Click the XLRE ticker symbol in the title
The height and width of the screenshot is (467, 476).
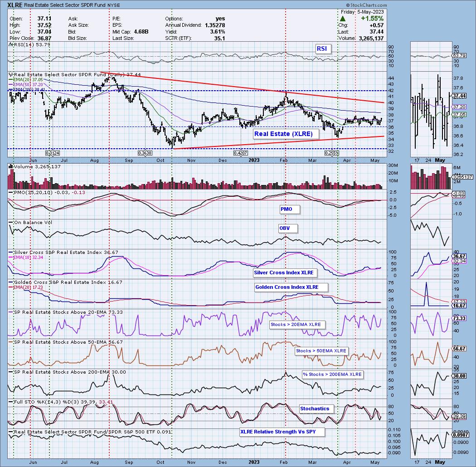coord(15,5)
